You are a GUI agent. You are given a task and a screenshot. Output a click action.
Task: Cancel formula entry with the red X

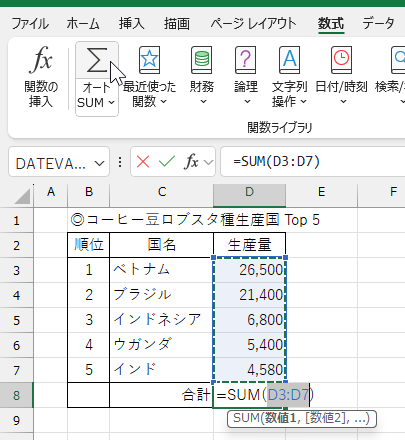coord(143,162)
